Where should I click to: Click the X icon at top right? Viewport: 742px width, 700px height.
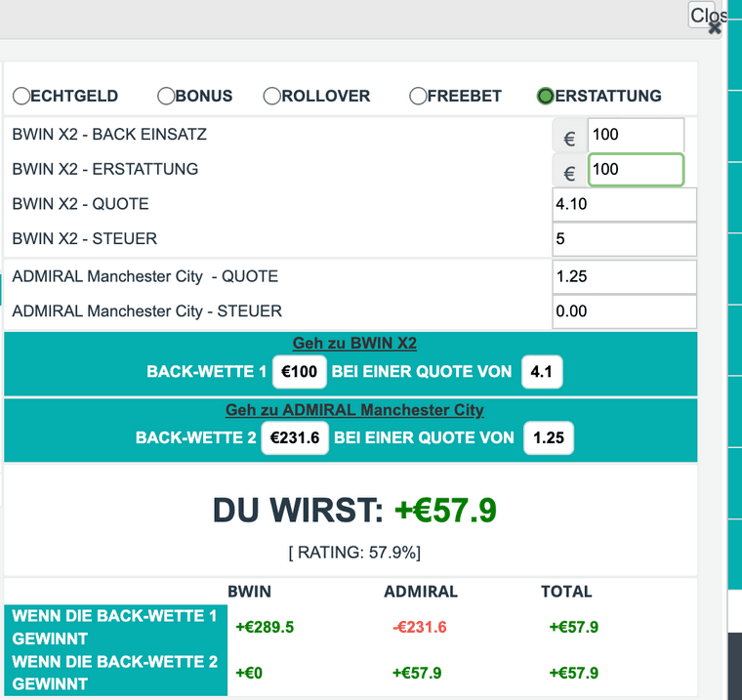coord(715,28)
